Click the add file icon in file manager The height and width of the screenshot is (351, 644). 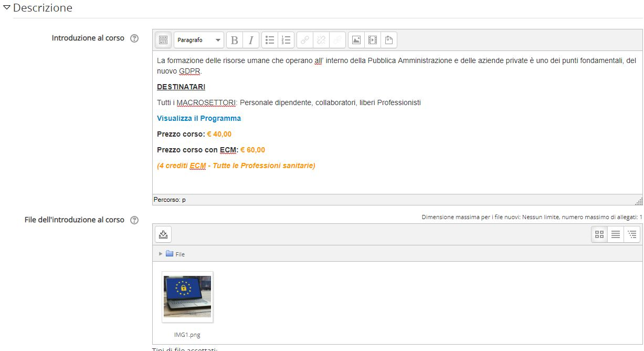coord(163,234)
